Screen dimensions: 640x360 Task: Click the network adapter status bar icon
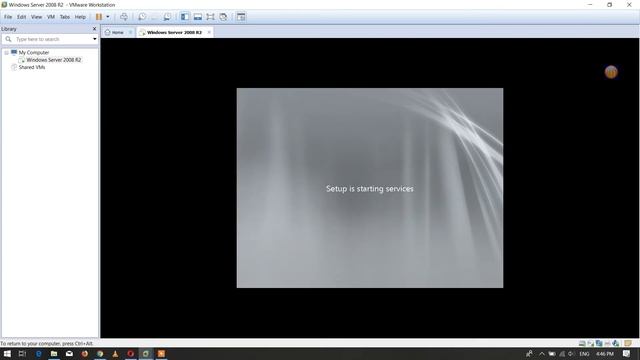click(599, 343)
